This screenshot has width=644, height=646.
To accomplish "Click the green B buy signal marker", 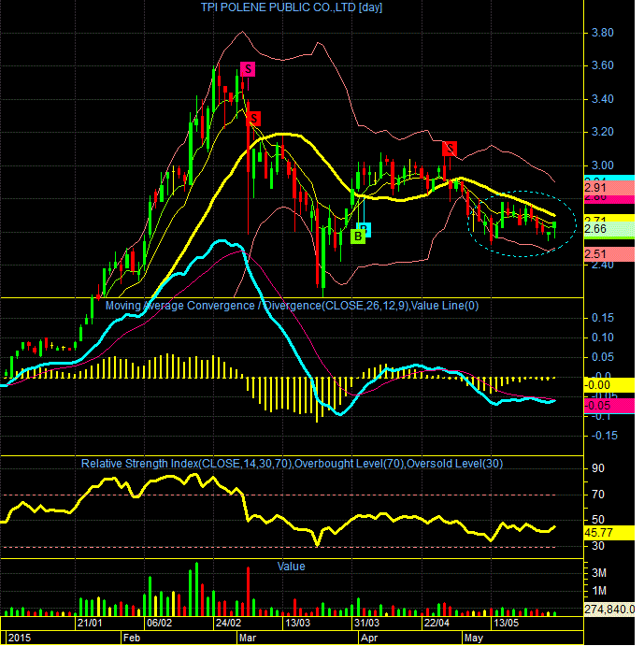I will [x=358, y=237].
